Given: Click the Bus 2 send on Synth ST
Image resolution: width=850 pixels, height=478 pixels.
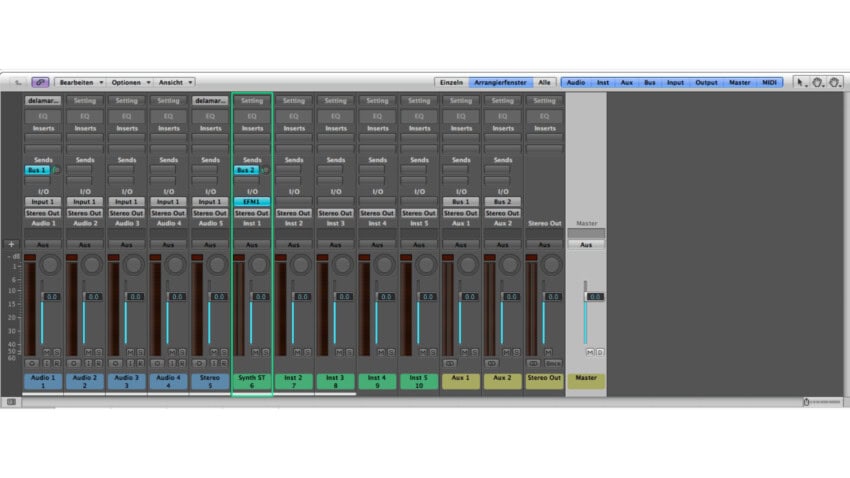Looking at the screenshot, I should click(x=246, y=170).
